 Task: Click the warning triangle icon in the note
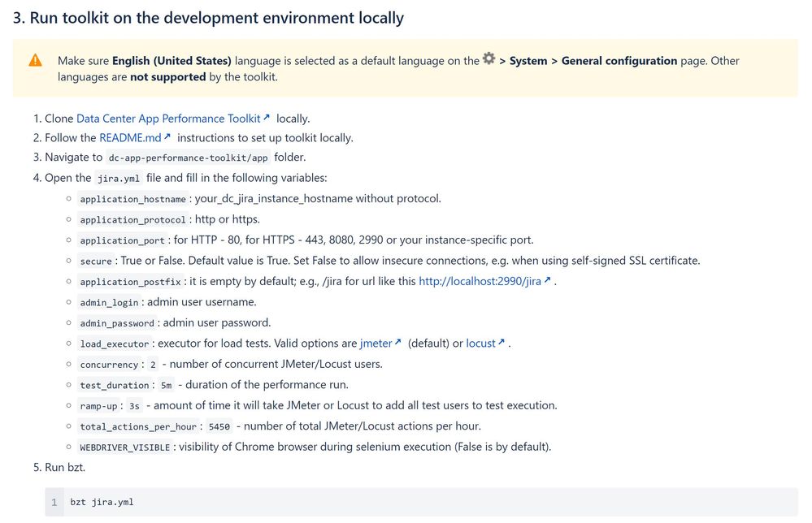35,61
